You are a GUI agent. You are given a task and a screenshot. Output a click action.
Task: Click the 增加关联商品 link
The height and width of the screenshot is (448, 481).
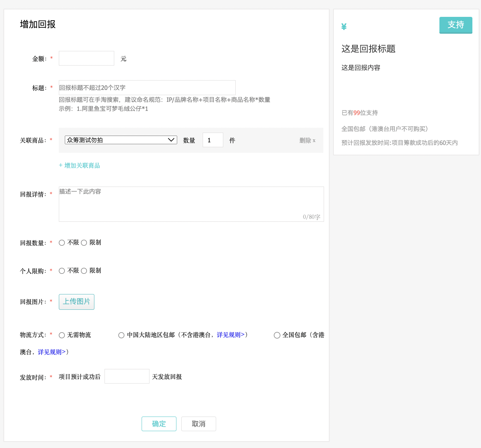click(79, 165)
